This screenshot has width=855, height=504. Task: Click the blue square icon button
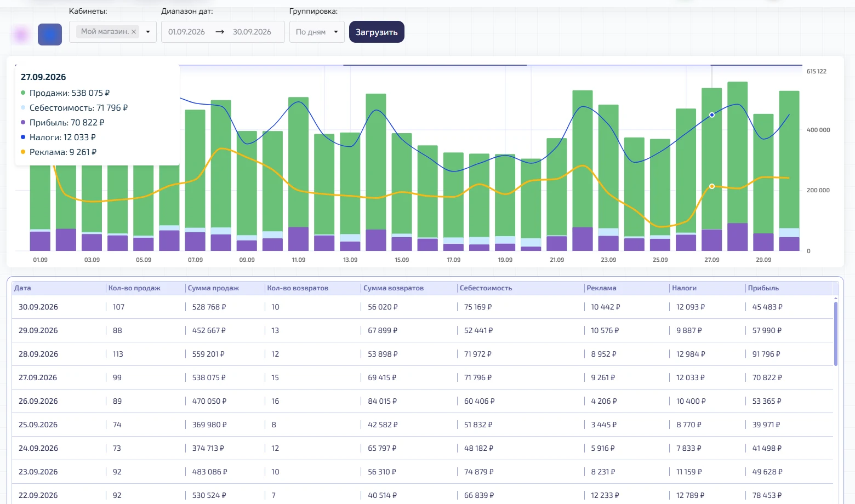click(50, 35)
